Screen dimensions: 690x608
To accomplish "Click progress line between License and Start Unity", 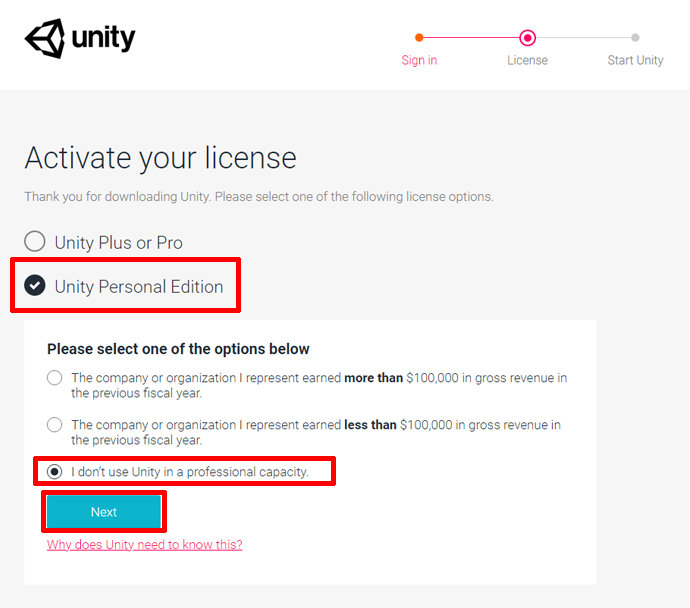I will (583, 38).
